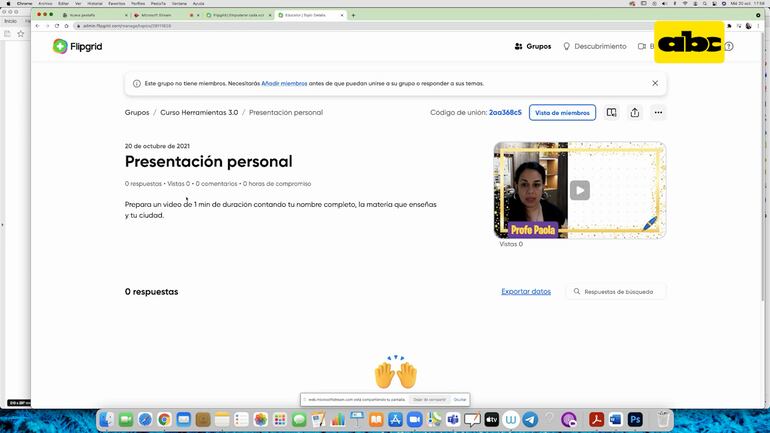Click the Añadir miembros link

click(284, 83)
